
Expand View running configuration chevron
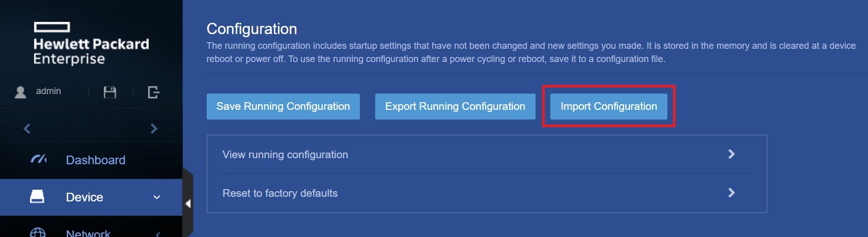(x=732, y=154)
